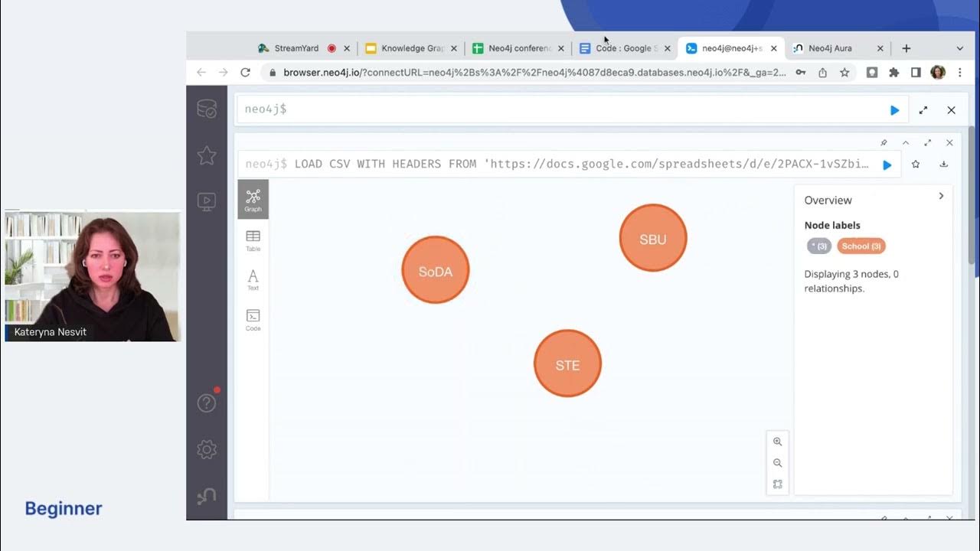Open saved passwords key icon
Image resolution: width=980 pixels, height=551 pixels.
[800, 72]
